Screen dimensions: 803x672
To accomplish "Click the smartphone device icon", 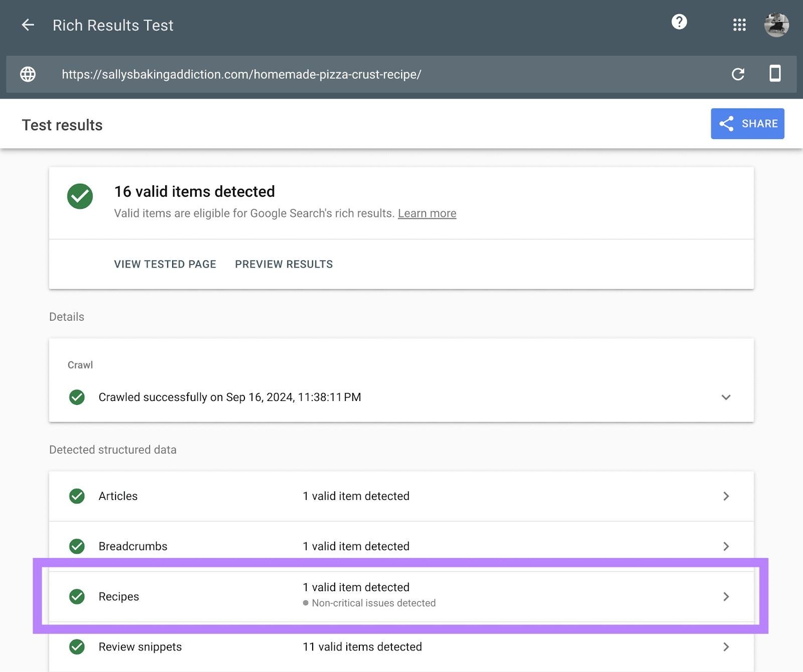I will 775,73.
